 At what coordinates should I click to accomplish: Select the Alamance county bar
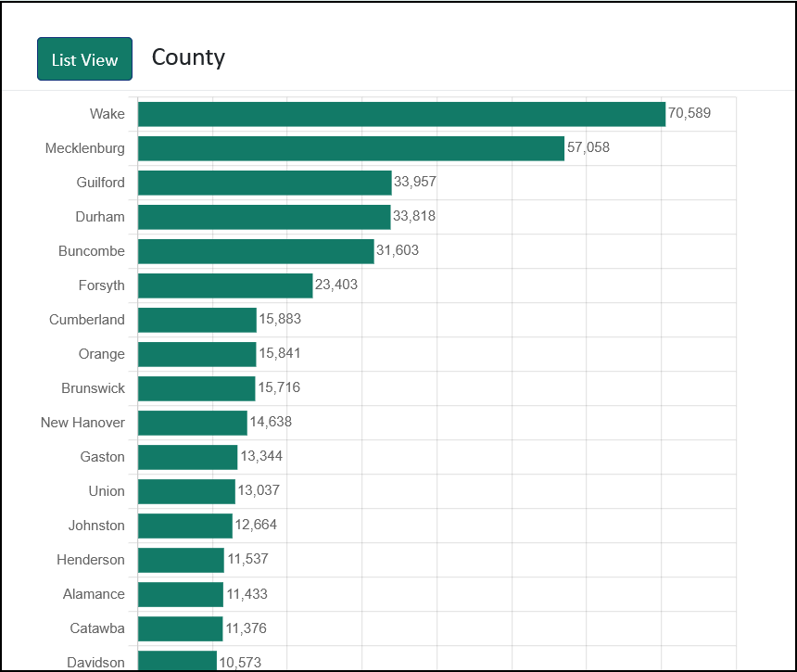tap(181, 594)
